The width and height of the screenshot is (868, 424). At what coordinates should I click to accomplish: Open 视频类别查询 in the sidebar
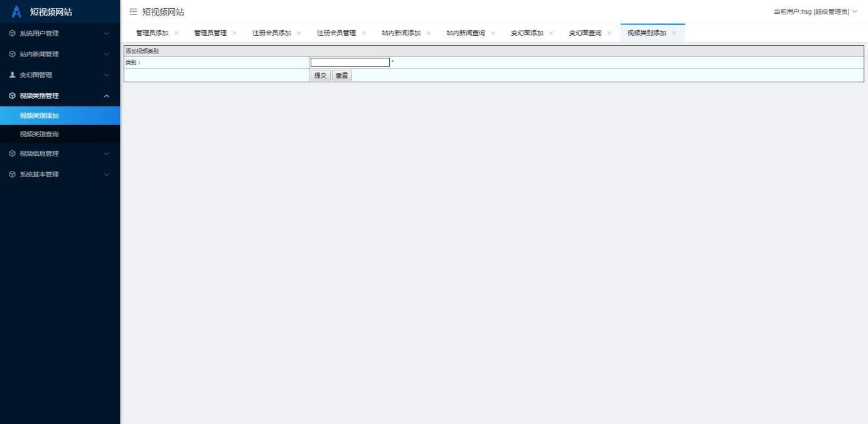click(x=60, y=134)
